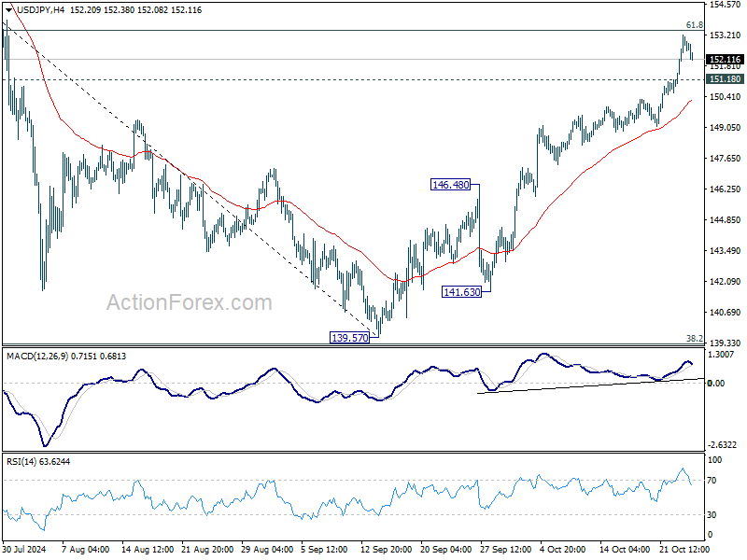Click the 21 Aug 20:00 time label
The height and width of the screenshot is (560, 747).
pos(207,549)
